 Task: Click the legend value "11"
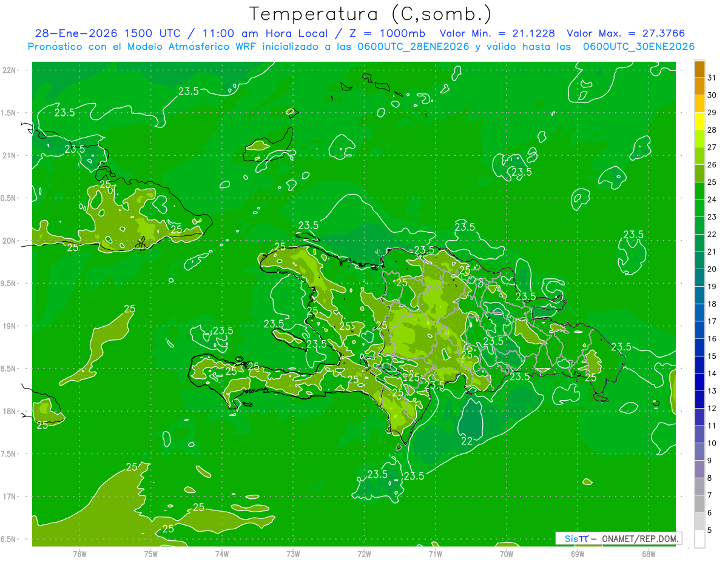pyautogui.click(x=712, y=426)
